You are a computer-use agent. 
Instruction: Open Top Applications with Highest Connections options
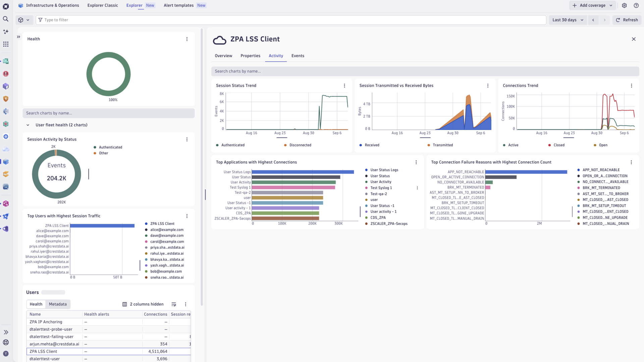(416, 162)
